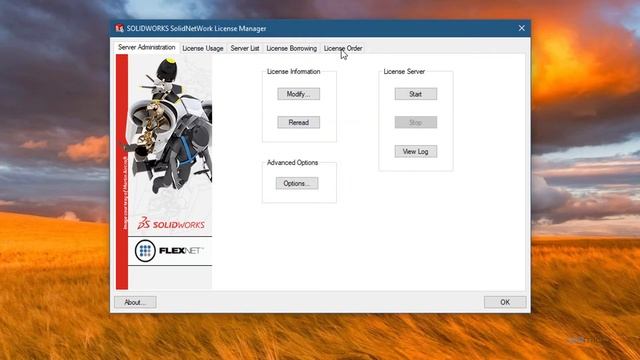This screenshot has width=640, height=360.
Task: Go to the License Order tab
Action: pyautogui.click(x=343, y=48)
